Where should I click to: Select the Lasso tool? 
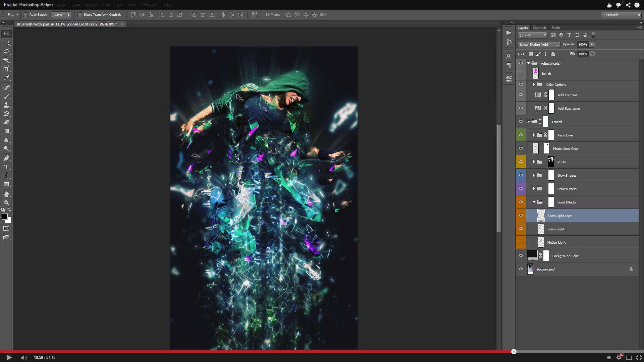click(6, 52)
